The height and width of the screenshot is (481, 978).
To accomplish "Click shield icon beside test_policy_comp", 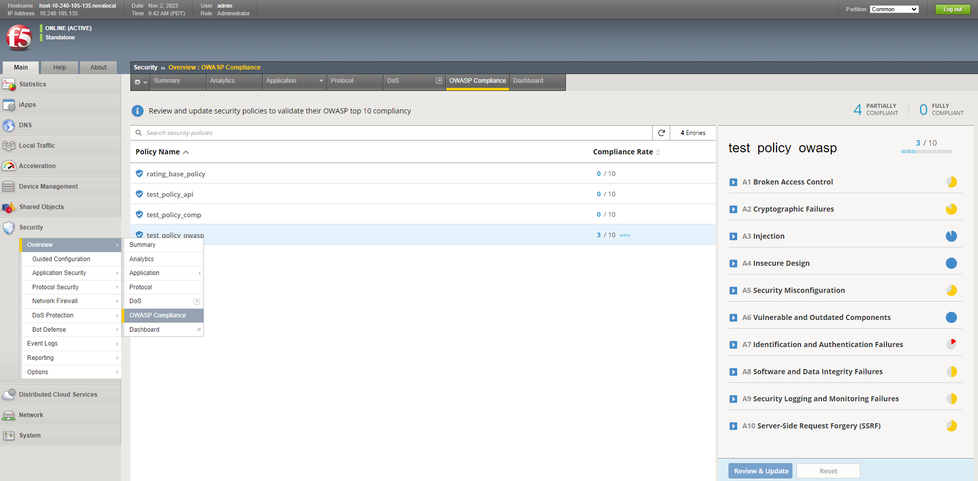I will [139, 214].
